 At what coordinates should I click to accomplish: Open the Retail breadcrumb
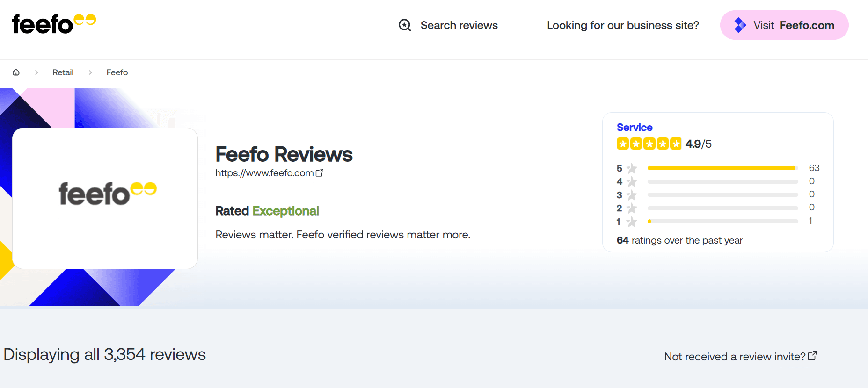63,72
